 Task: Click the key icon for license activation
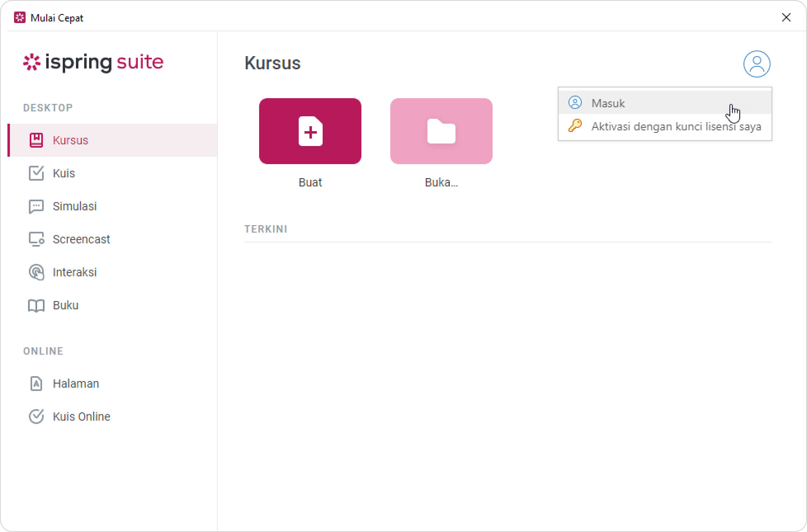click(575, 125)
